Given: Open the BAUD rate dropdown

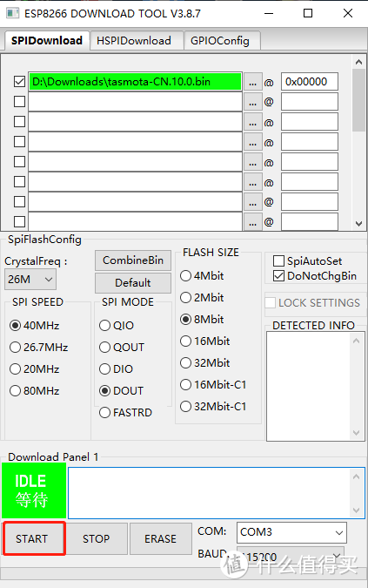Looking at the screenshot, I should pos(291,556).
